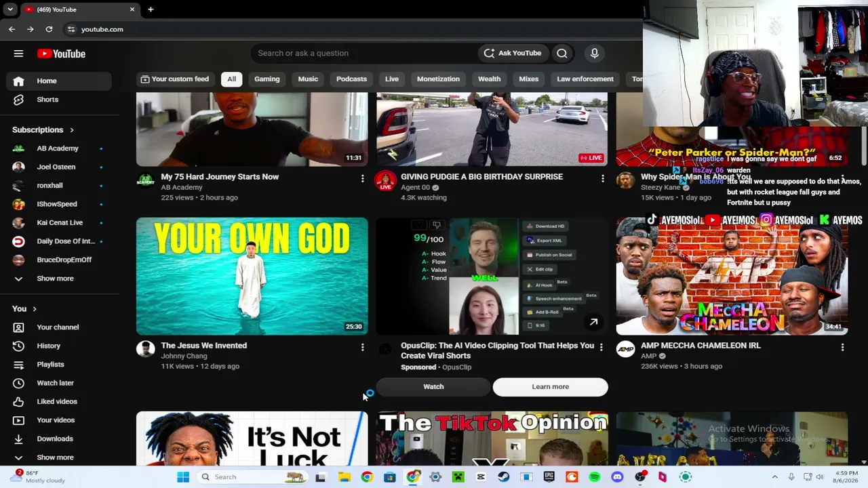This screenshot has width=868, height=488.
Task: Click the YouTube search input field
Action: pyautogui.click(x=363, y=54)
